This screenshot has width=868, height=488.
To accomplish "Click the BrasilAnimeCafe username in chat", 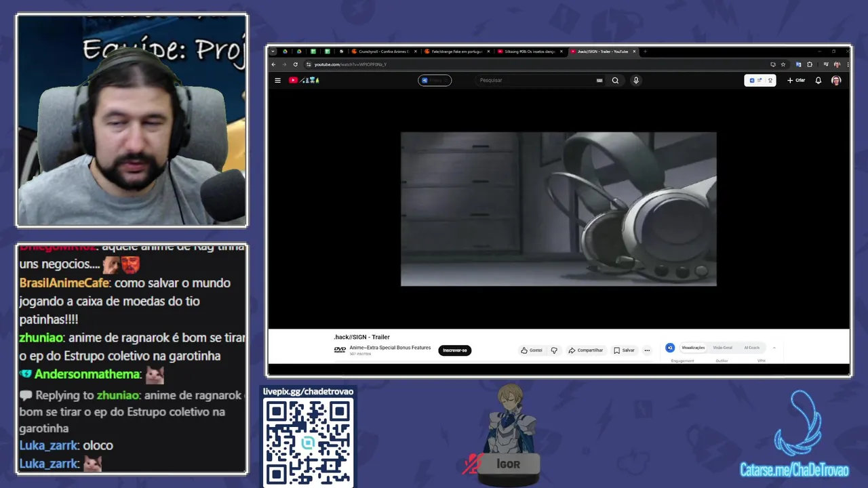I will coord(64,283).
